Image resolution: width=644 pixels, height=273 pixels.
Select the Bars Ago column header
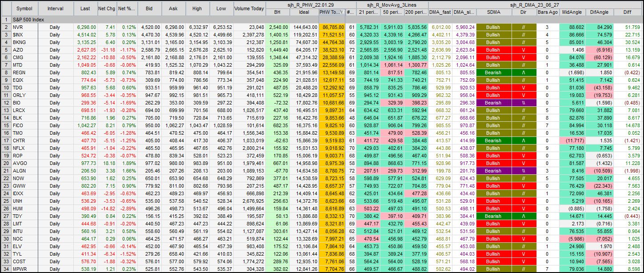548,12
